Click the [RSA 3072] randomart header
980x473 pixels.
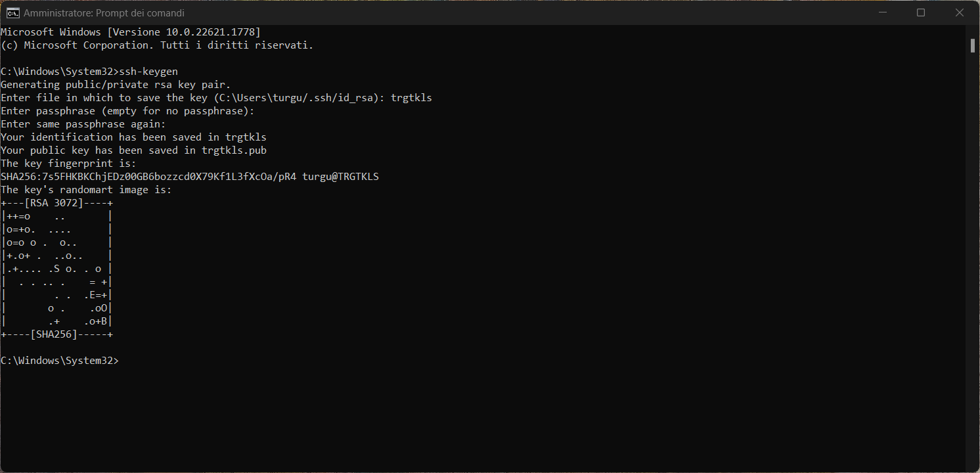[54, 203]
